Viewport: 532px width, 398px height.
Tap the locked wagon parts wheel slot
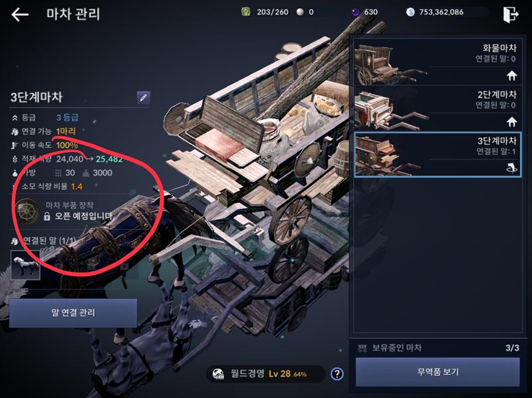point(27,211)
